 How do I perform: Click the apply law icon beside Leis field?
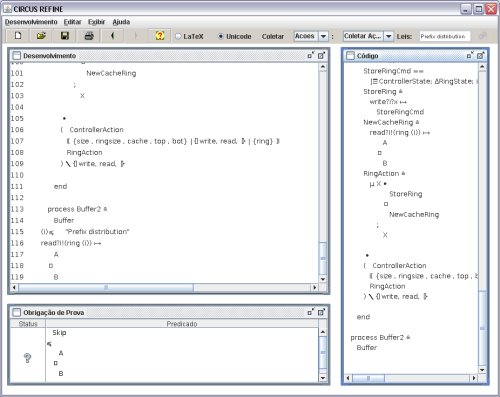pyautogui.click(x=482, y=36)
